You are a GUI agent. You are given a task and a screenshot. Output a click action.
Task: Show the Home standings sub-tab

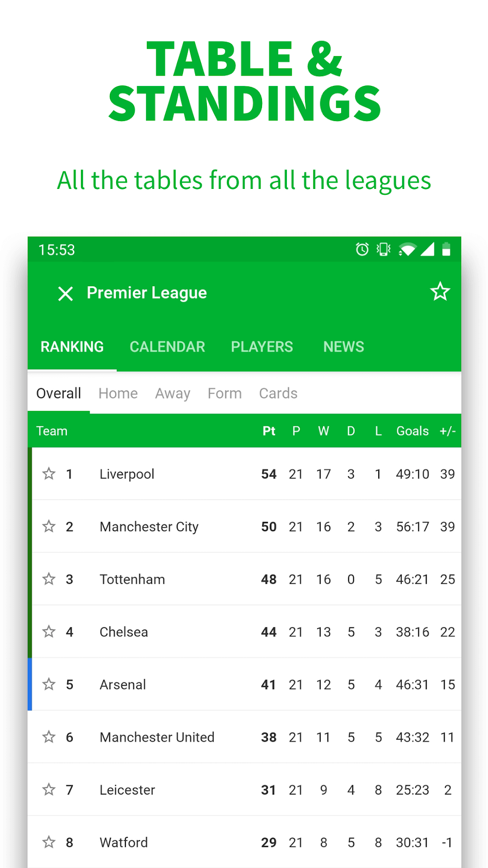(x=118, y=393)
